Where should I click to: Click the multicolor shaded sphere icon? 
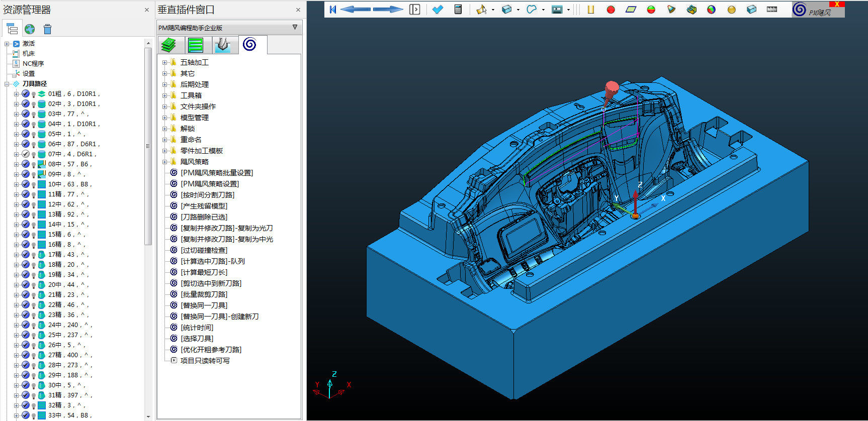coord(711,10)
